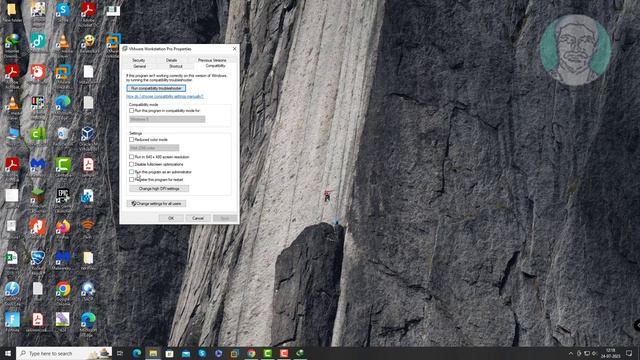Viewport: 640px width, 360px height.
Task: Click the Apply button
Action: click(x=225, y=218)
